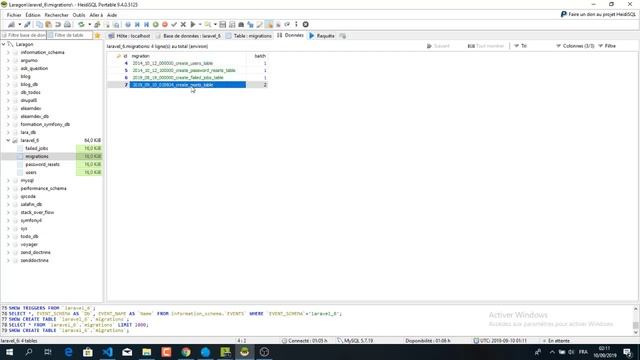Image resolution: width=640 pixels, height=360 pixels.
Task: Collapse the Laragon root node
Action: 4,44
